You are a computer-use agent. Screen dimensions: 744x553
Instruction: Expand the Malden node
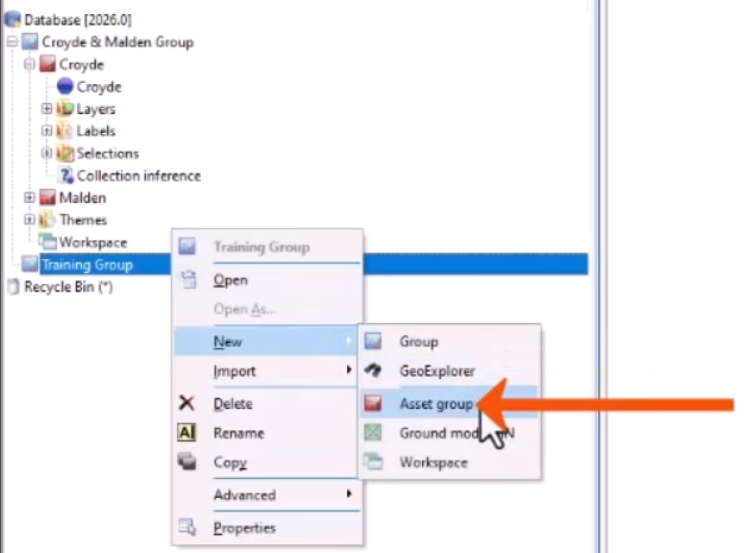[29, 197]
